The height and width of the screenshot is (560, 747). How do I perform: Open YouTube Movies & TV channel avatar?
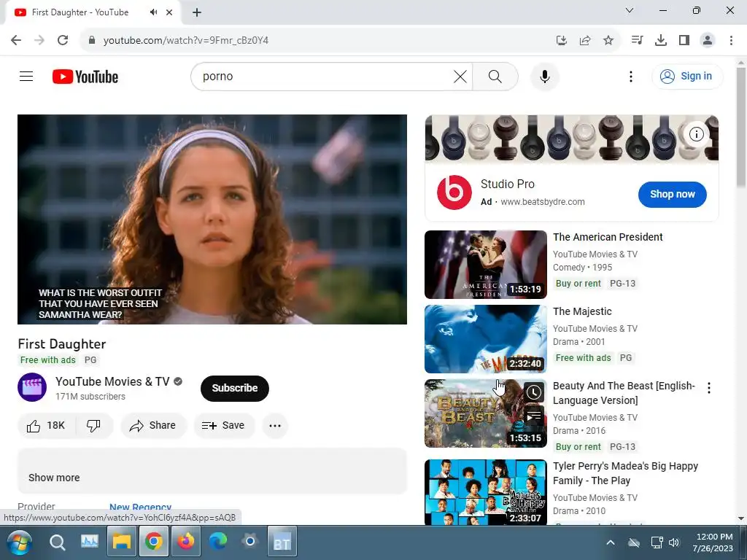(32, 387)
